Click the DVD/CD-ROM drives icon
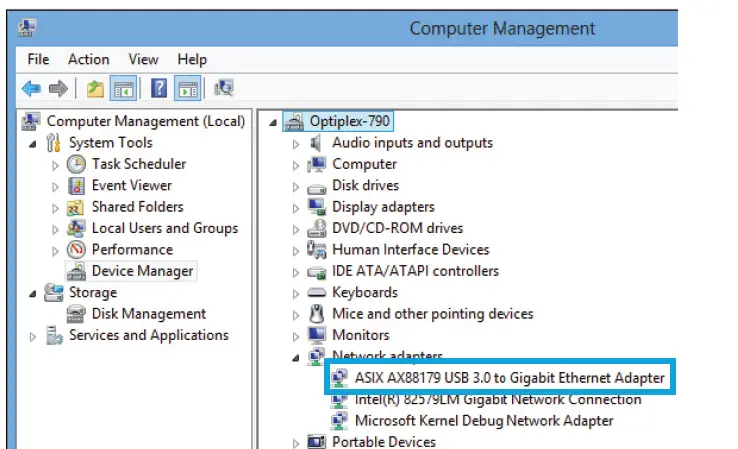This screenshot has width=738, height=449. pos(317,228)
